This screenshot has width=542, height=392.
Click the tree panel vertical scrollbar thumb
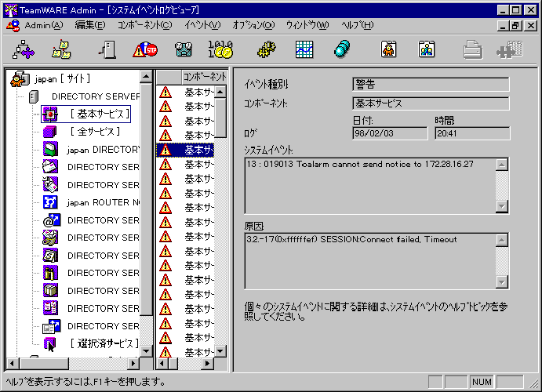click(146, 199)
